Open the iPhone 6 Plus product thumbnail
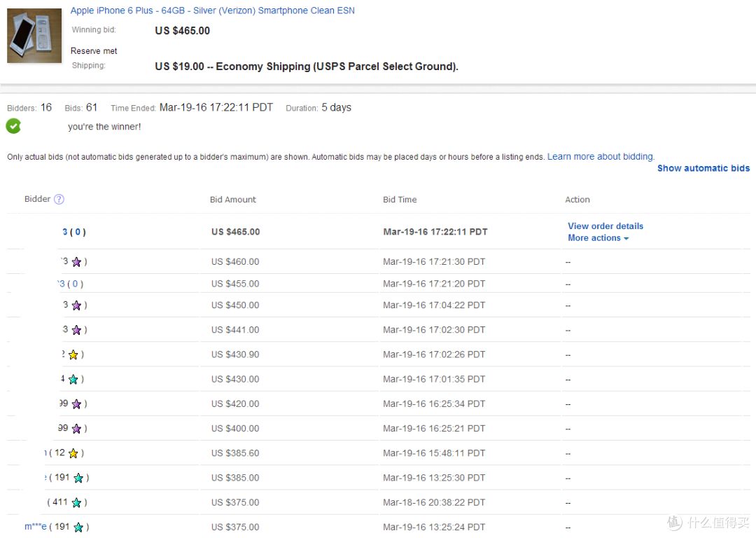 [x=34, y=36]
